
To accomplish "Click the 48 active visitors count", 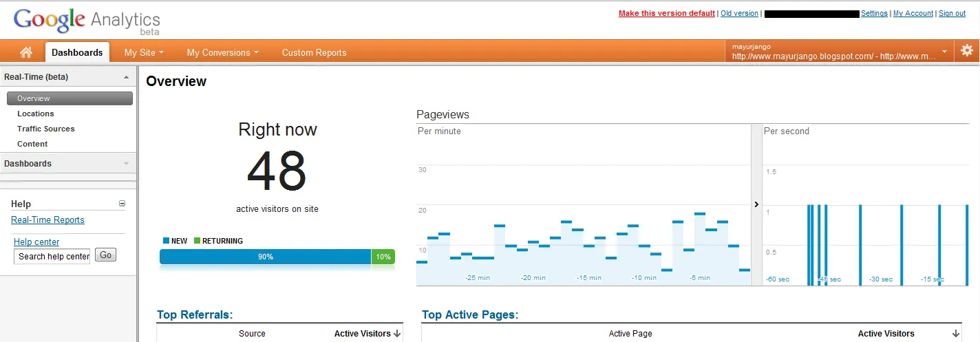I will pos(277,171).
